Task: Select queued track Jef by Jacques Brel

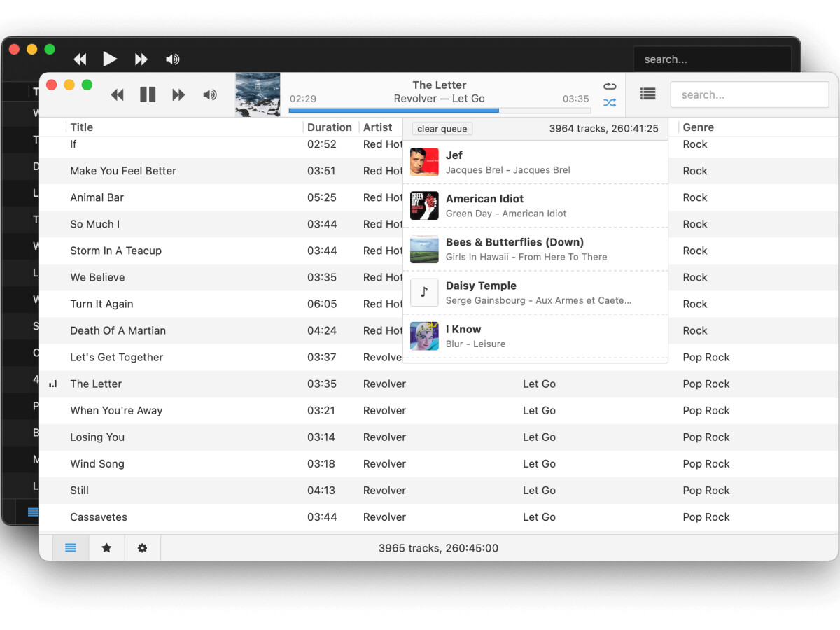Action: point(535,162)
